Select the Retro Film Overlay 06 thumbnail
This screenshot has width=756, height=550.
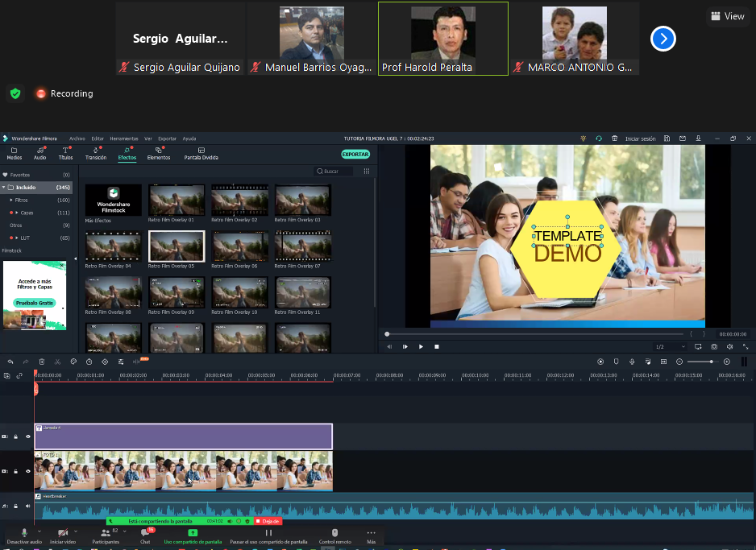(x=239, y=246)
